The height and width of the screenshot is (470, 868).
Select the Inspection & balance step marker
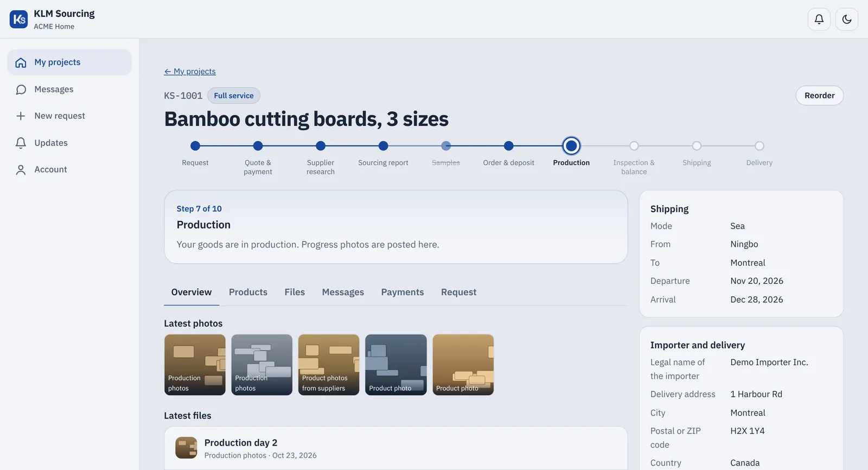pos(634,146)
